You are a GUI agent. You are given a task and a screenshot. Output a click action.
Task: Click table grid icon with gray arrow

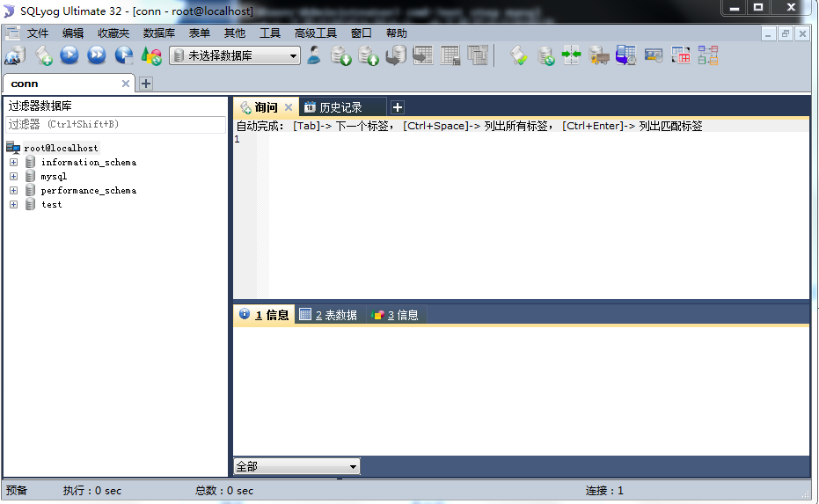(x=423, y=55)
